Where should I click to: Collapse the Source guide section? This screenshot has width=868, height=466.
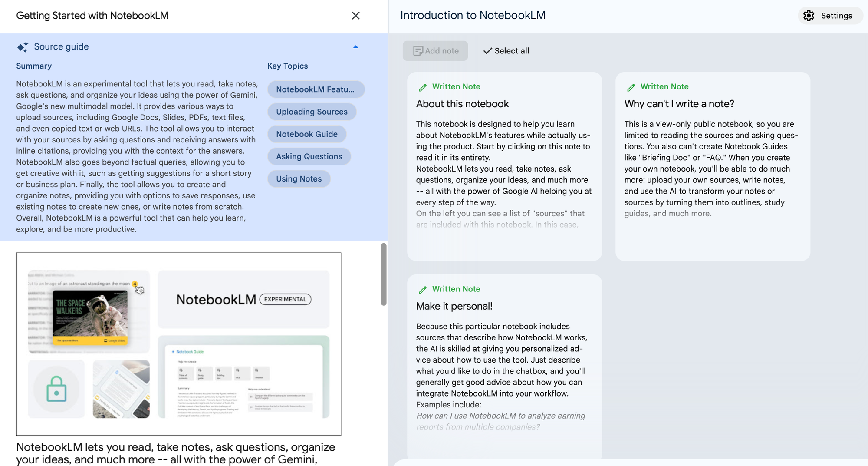pyautogui.click(x=355, y=47)
